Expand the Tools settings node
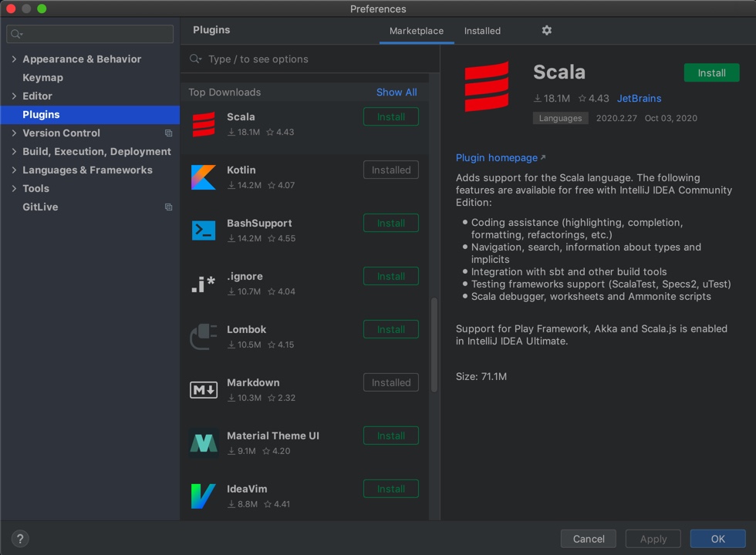The height and width of the screenshot is (555, 756). pos(14,188)
